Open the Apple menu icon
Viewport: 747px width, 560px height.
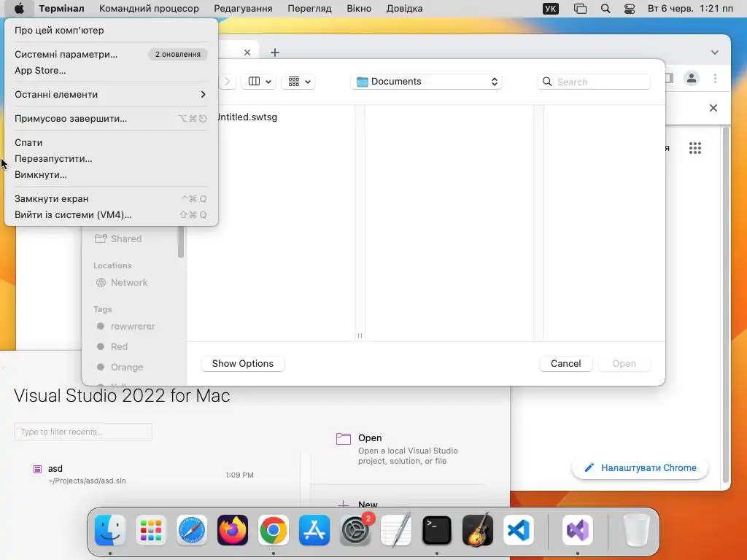click(x=19, y=9)
